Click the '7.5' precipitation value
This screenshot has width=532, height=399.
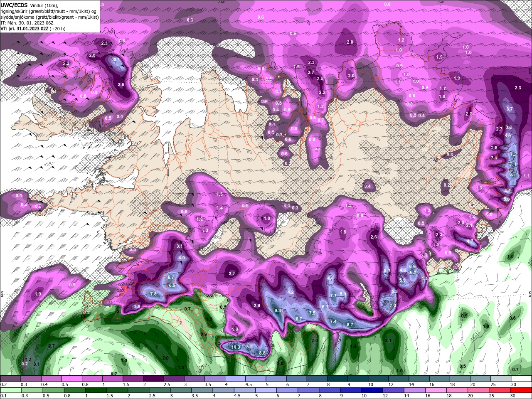click(312, 313)
